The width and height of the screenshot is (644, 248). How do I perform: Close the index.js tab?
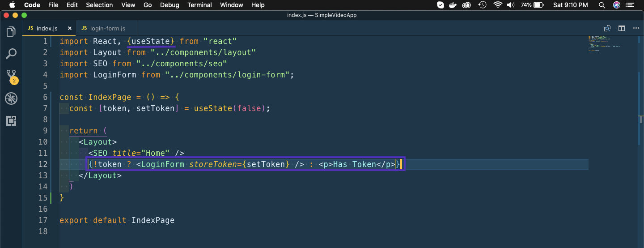[x=70, y=28]
